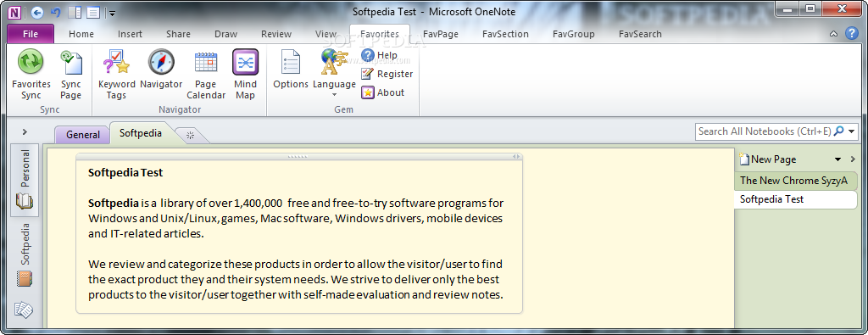The height and width of the screenshot is (335, 868).
Task: Click the Back arrow in quick access toolbar
Action: (36, 12)
